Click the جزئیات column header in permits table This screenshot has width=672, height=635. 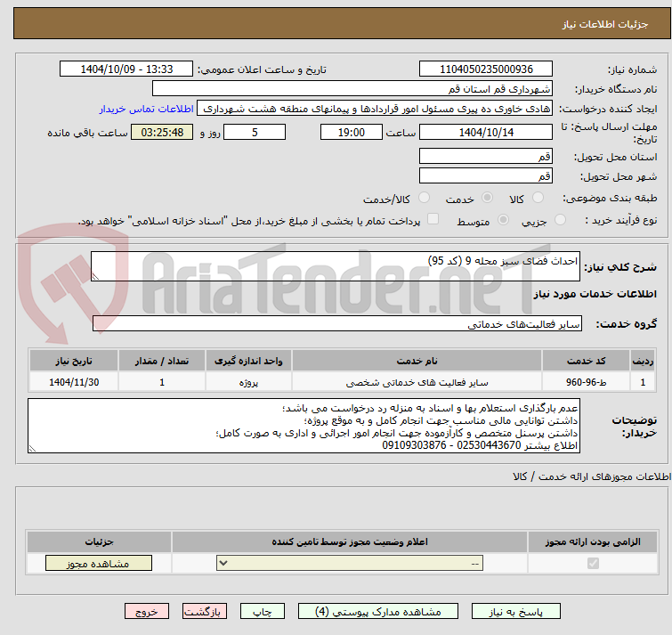(99, 541)
